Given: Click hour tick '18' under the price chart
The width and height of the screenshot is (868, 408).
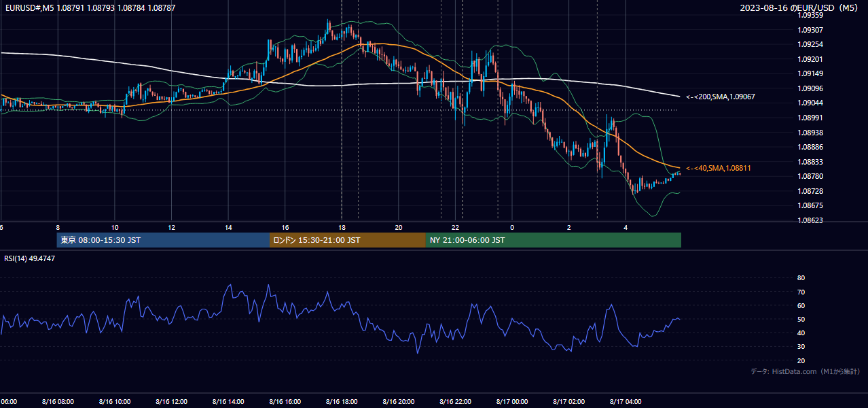Looking at the screenshot, I should coord(342,228).
